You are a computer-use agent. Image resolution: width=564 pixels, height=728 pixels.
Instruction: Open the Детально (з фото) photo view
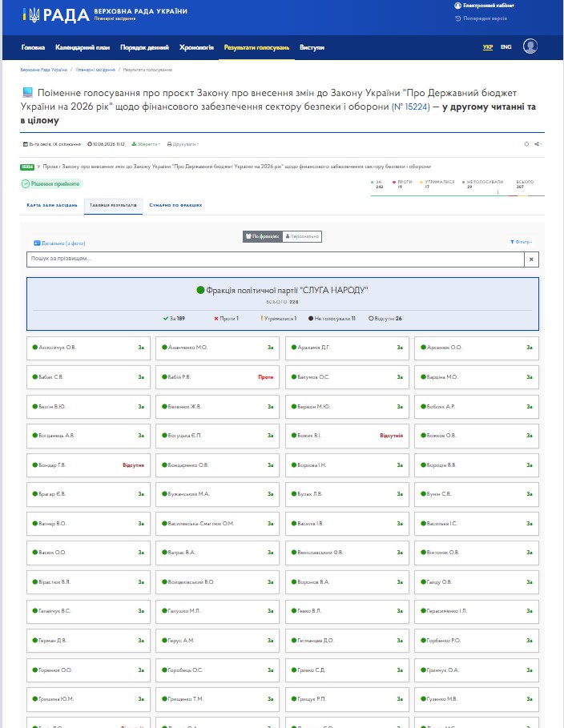59,243
